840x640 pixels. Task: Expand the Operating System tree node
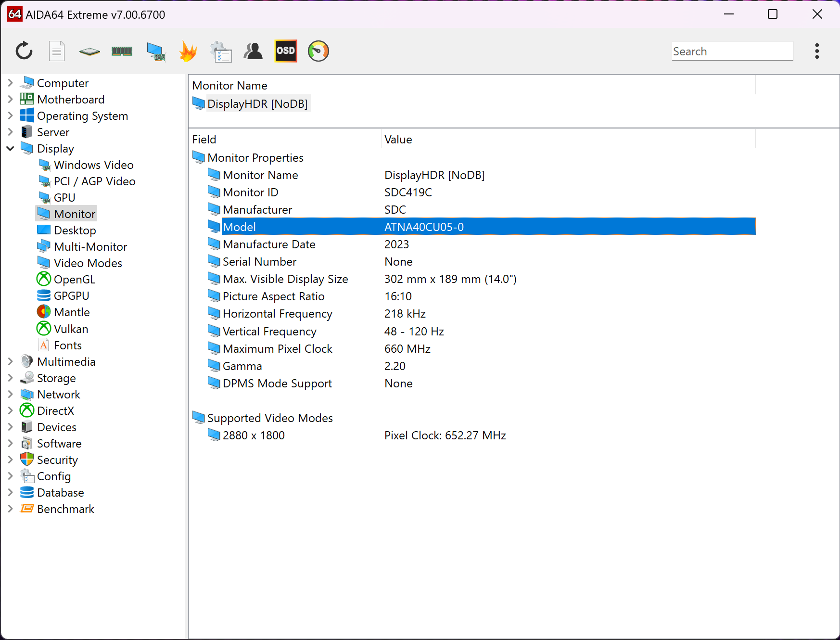tap(10, 115)
